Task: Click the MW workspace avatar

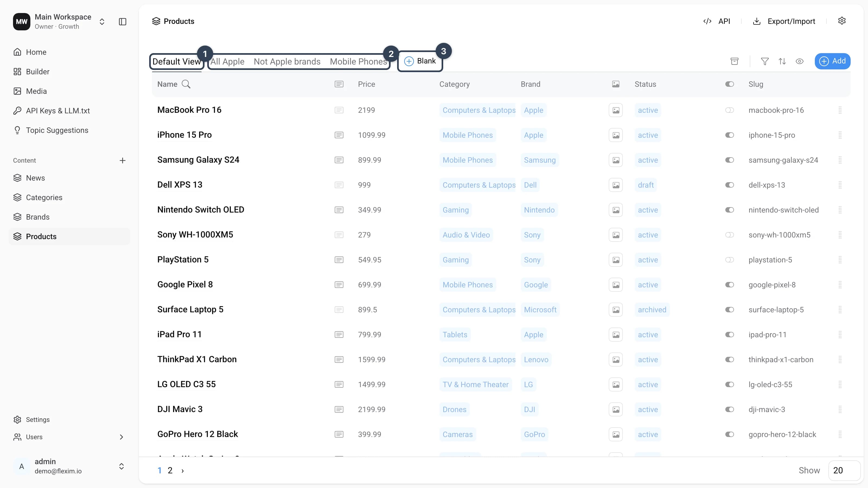Action: (22, 22)
